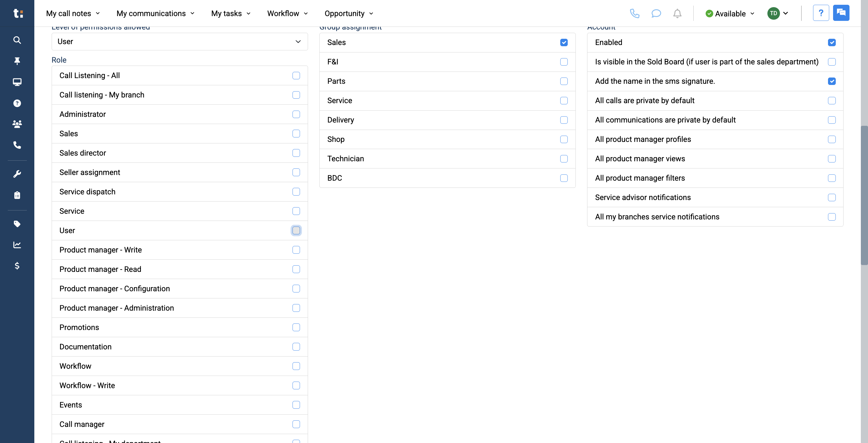The image size is (868, 443).
Task: Open the Opportunity menu
Action: [x=348, y=13]
